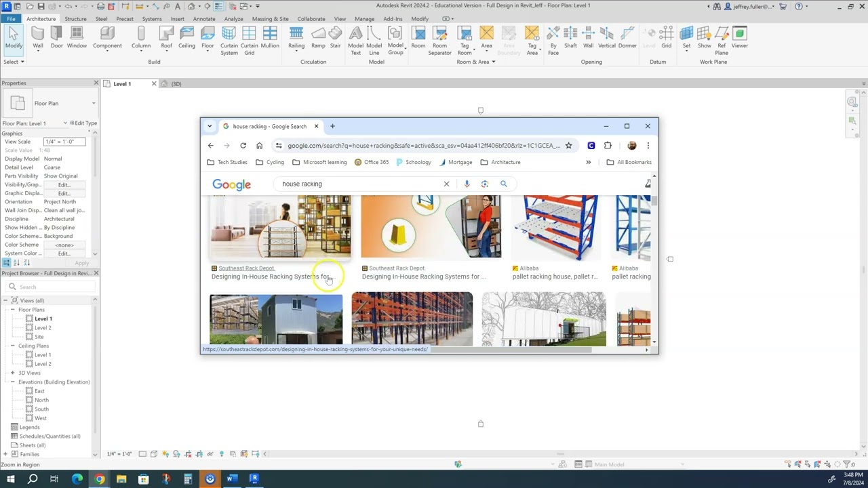Open the Select panel dropdown
The image size is (868, 488).
point(14,62)
